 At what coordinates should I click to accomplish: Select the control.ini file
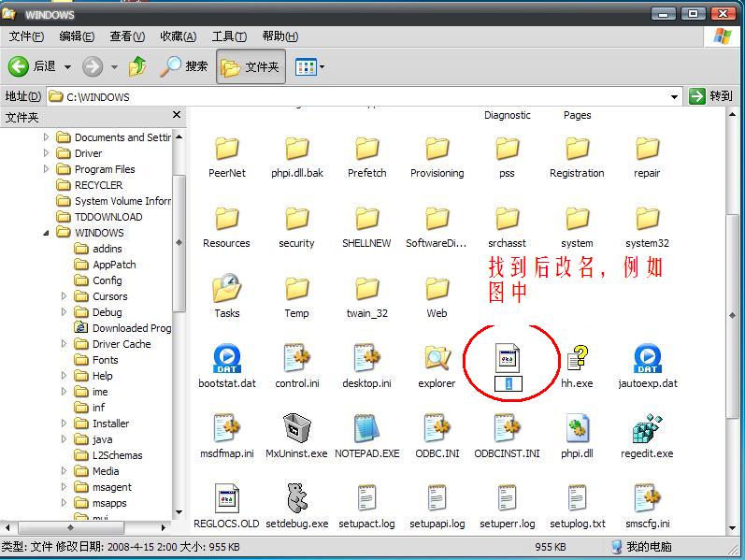(x=297, y=366)
